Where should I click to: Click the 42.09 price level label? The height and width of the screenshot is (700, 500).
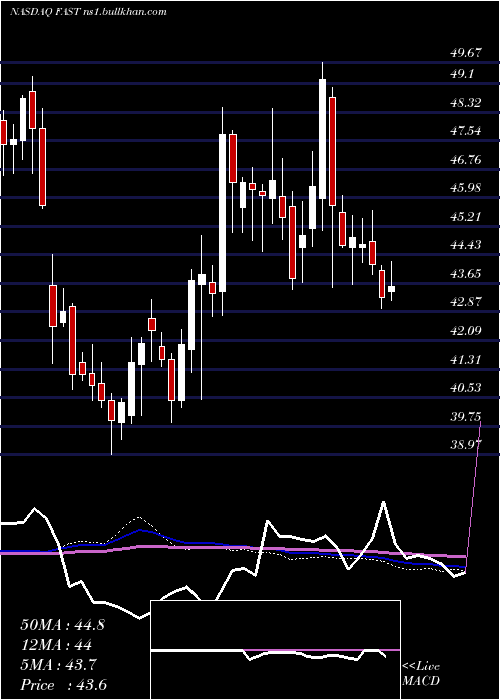[466, 331]
